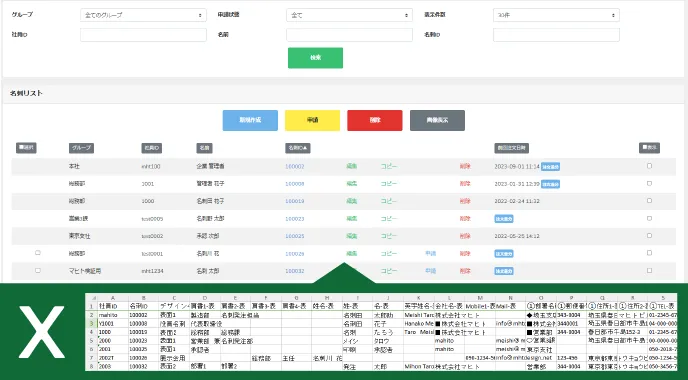Screen dimensions: 688x380
Task: Click red 削除 delete link for row 100032
Action: click(x=465, y=271)
